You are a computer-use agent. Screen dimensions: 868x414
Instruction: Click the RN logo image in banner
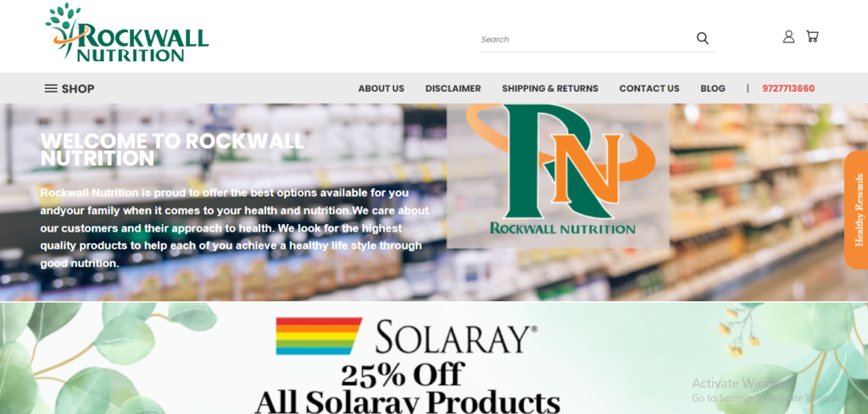(x=558, y=176)
